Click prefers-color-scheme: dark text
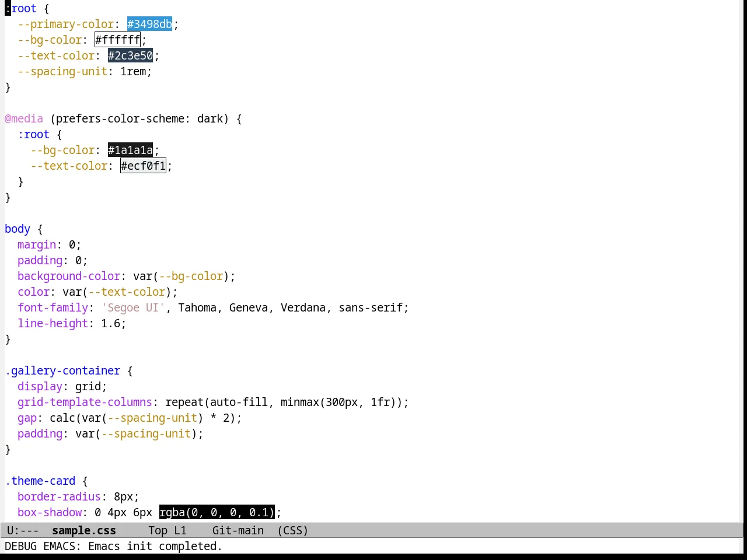 [x=139, y=118]
